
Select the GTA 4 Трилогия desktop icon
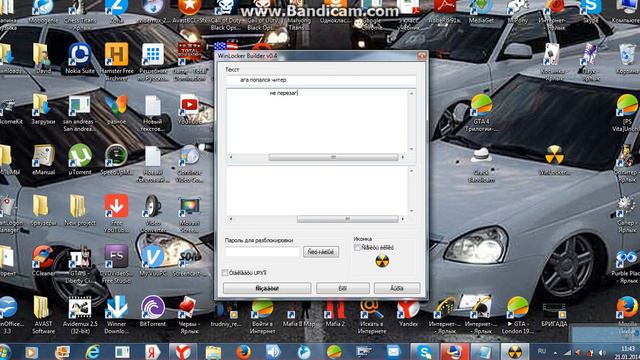[x=482, y=112]
